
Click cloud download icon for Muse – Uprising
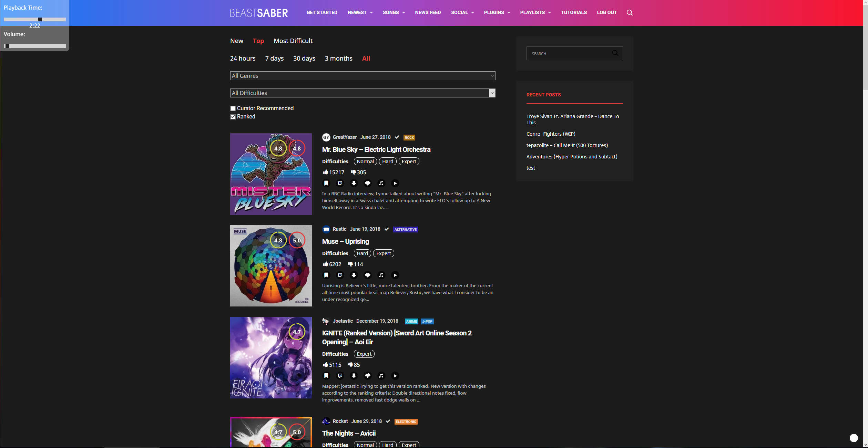coord(368,275)
